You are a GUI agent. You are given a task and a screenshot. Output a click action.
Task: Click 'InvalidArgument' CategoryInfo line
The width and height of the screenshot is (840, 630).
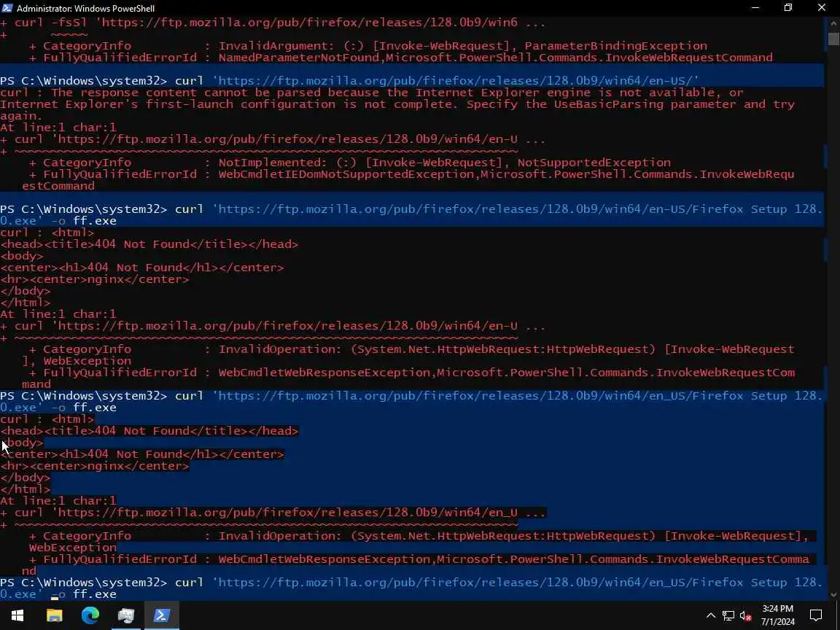[368, 46]
